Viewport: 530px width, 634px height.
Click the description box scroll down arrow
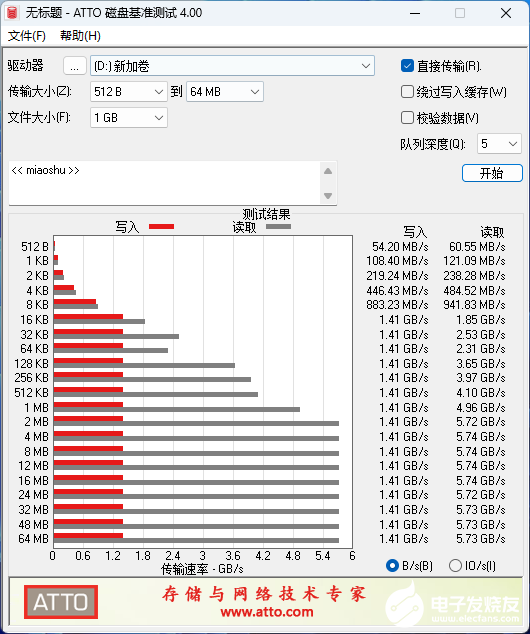click(x=328, y=196)
